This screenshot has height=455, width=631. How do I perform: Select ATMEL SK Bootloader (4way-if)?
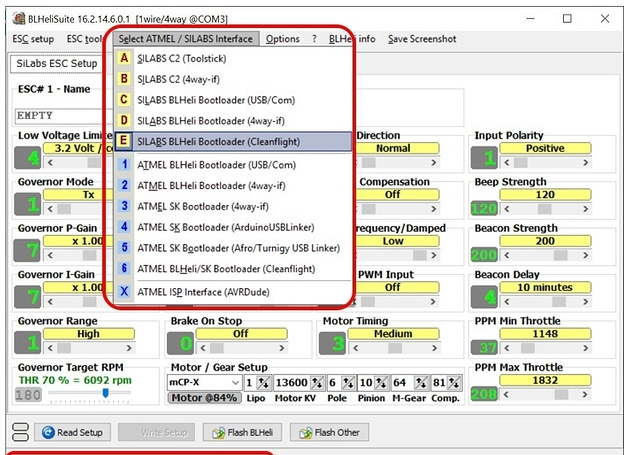pyautogui.click(x=232, y=206)
